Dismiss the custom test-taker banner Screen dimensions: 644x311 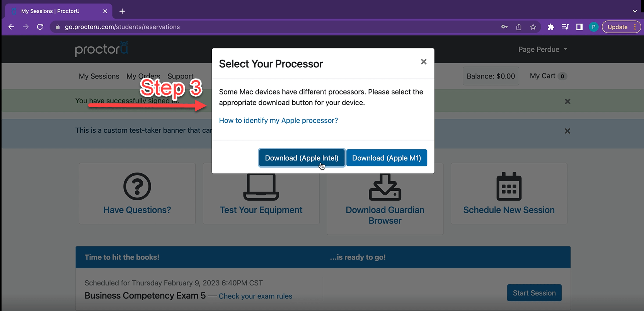click(567, 131)
